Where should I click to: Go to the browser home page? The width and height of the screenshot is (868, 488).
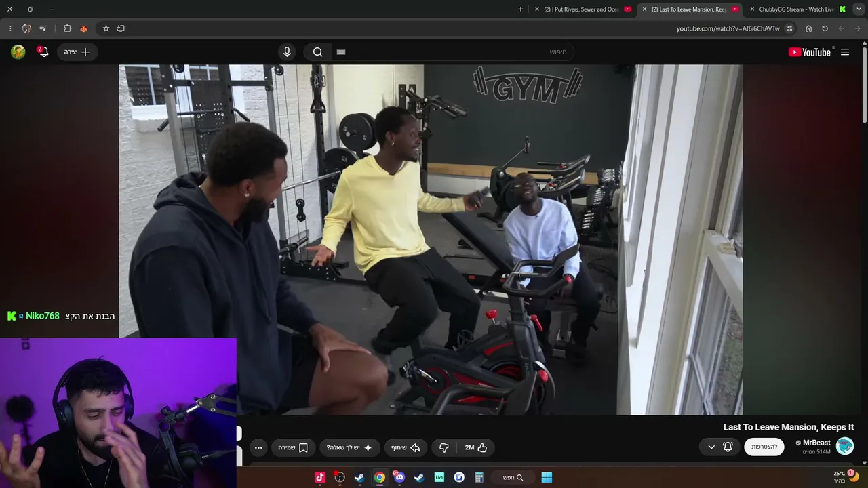point(808,28)
